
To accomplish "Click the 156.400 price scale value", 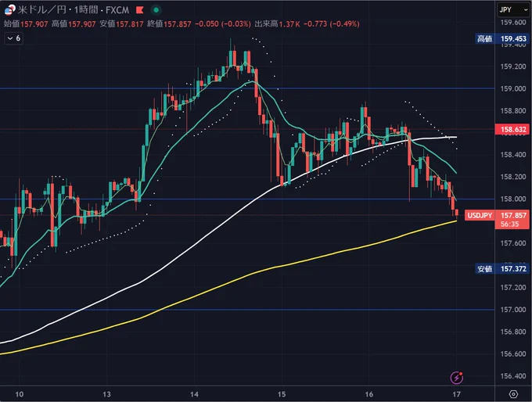I will click(513, 376).
